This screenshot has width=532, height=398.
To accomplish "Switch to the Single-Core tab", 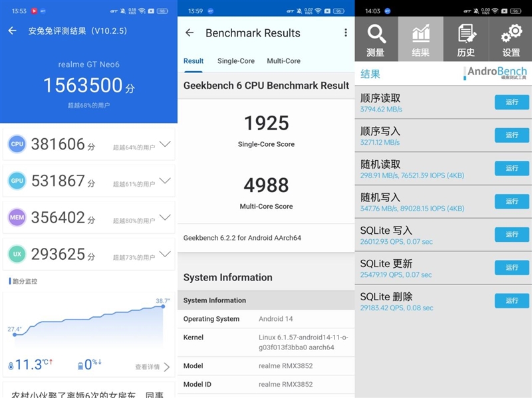I will click(235, 61).
